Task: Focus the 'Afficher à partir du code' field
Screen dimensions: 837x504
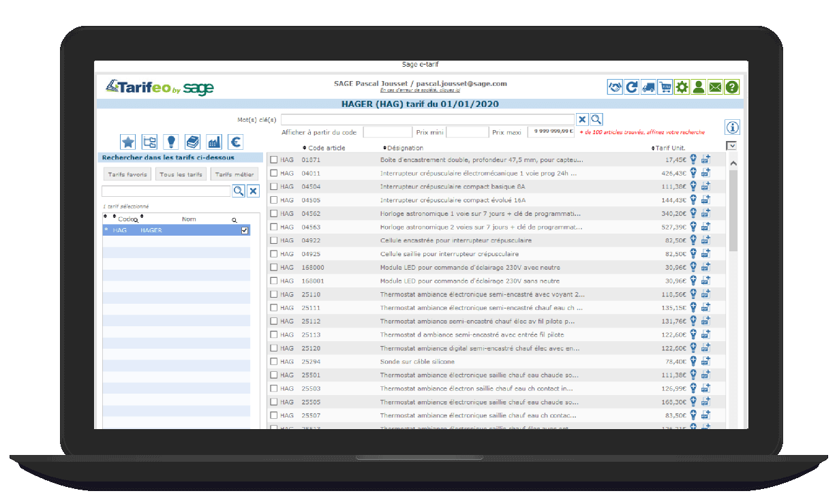Action: pyautogui.click(x=388, y=132)
